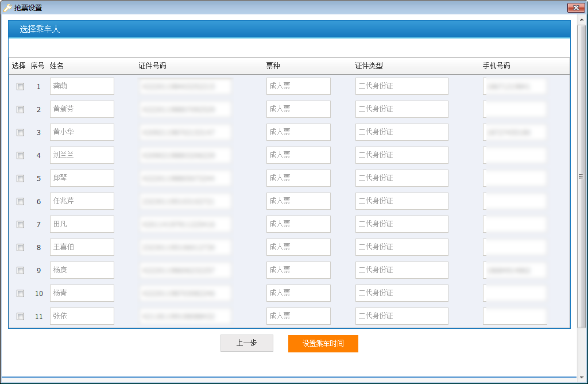Click the scrollbar up arrow
Screen dimensions: 588x384
(x=581, y=19)
